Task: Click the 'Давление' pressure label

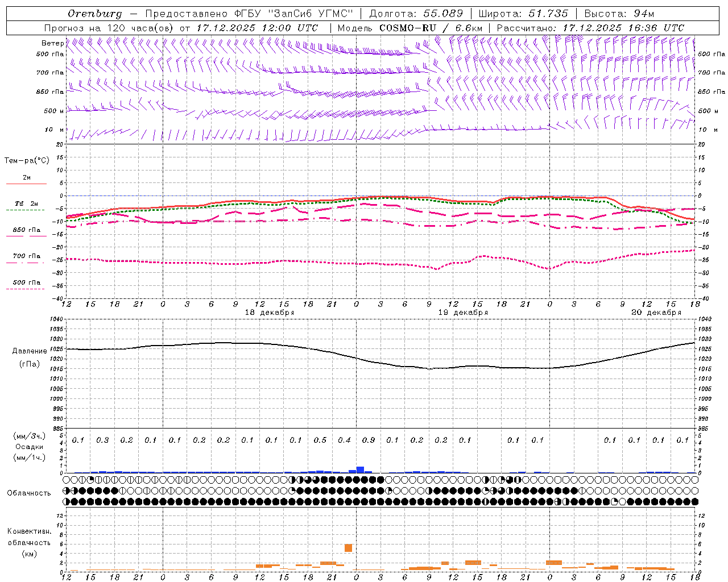Action: click(x=30, y=351)
